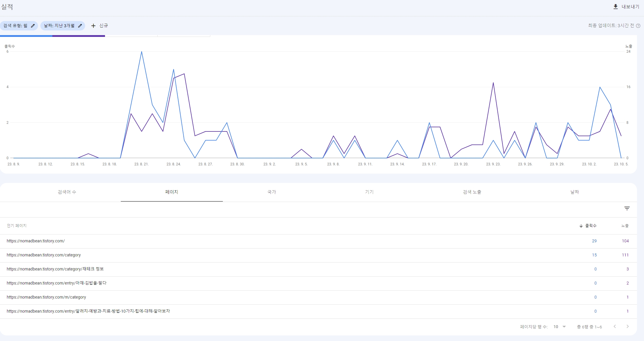Click the 실적 page title

[x=7, y=7]
